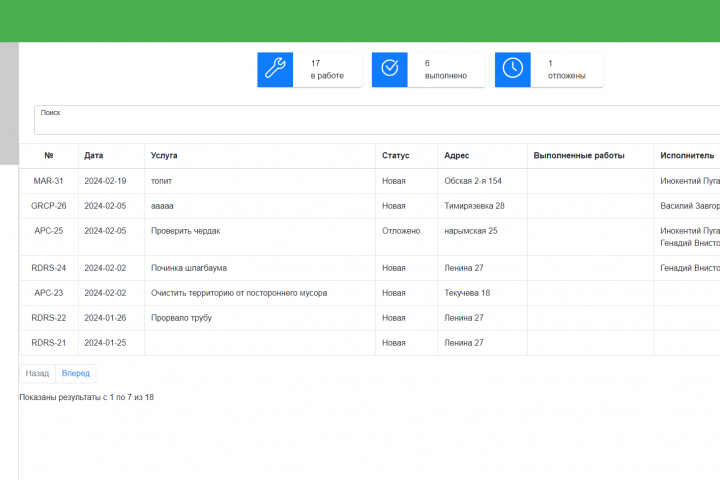
Task: Click the wrench icon for in-progress requests
Action: tap(275, 69)
